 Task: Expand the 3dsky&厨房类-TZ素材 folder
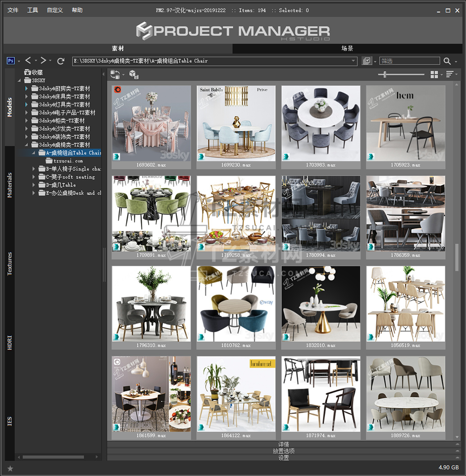[x=27, y=88]
